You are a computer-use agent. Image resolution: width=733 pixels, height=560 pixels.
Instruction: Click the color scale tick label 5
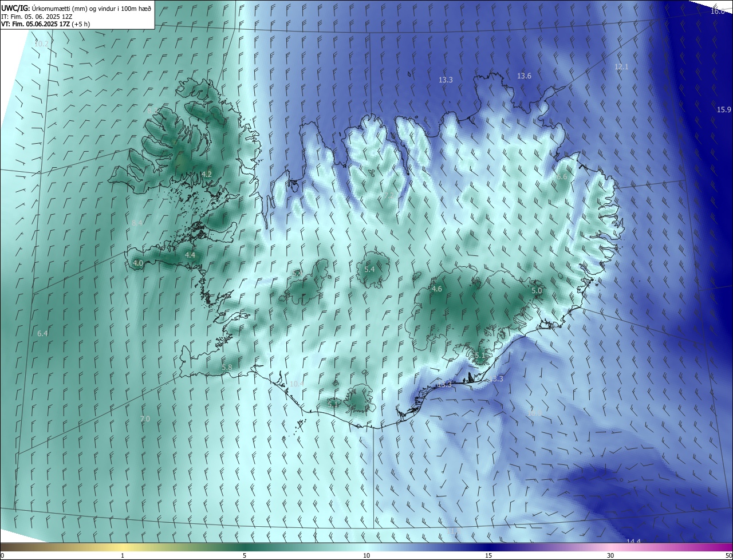(245, 556)
